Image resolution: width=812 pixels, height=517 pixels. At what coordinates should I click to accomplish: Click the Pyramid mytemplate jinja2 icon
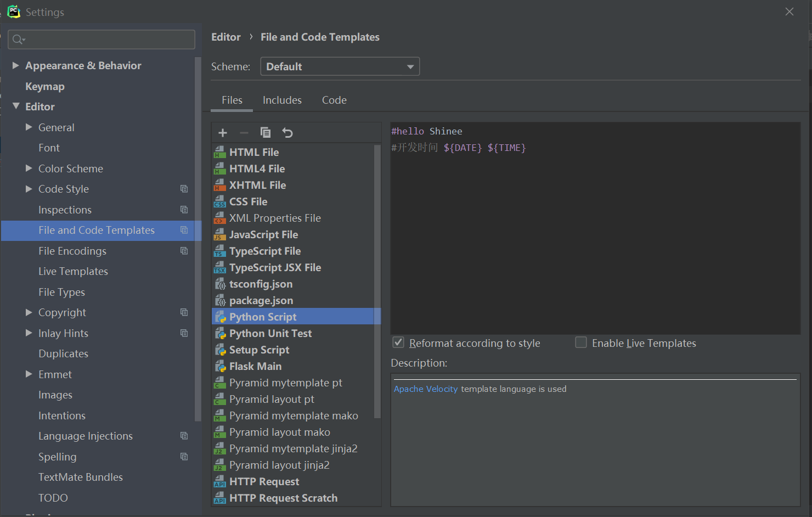(x=220, y=448)
